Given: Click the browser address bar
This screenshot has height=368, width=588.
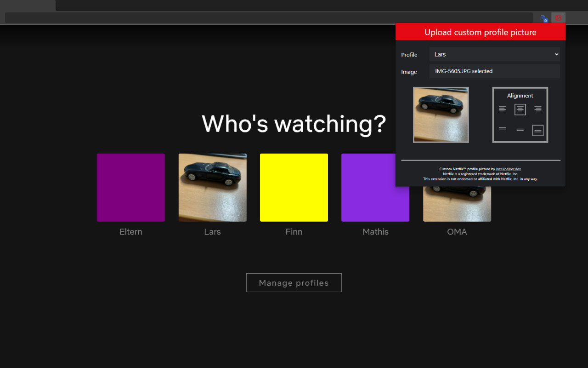Looking at the screenshot, I should tap(269, 18).
